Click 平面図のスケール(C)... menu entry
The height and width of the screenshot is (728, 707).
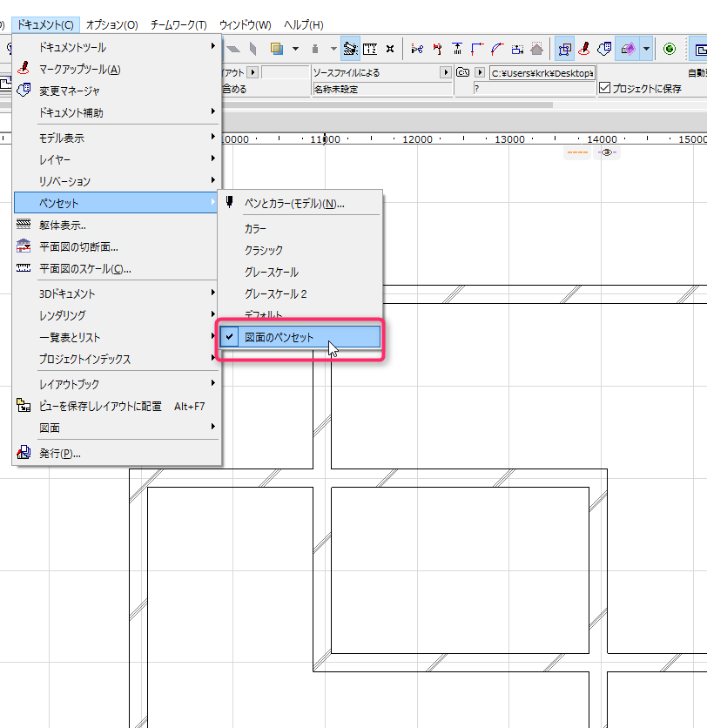116,269
